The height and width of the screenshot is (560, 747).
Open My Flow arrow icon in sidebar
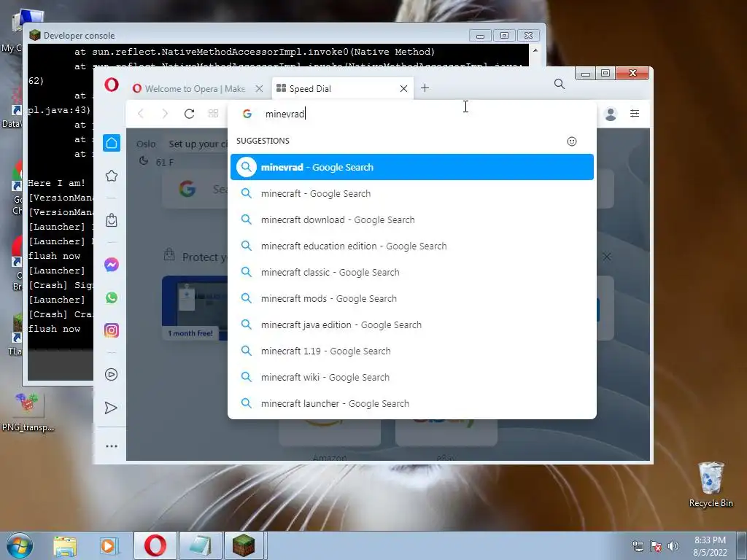pos(111,408)
